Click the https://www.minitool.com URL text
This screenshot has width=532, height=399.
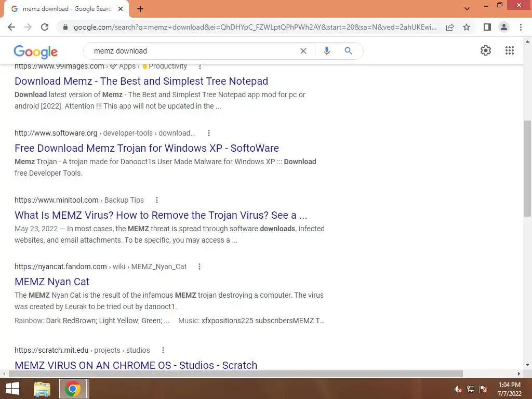[x=56, y=200]
